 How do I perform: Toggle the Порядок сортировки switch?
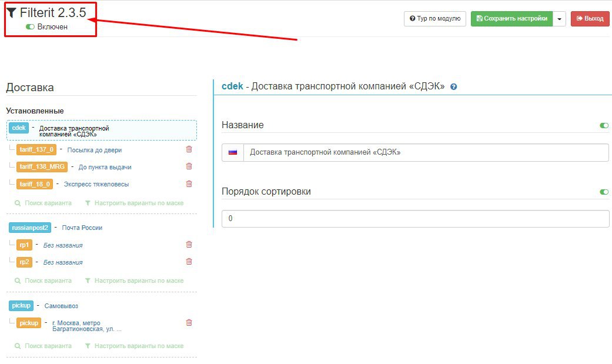(604, 192)
